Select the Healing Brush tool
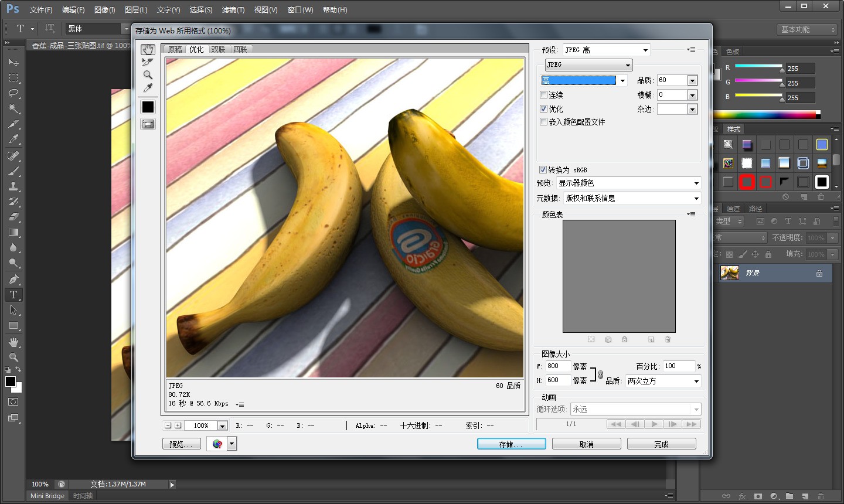This screenshot has width=844, height=504. pos(13,155)
